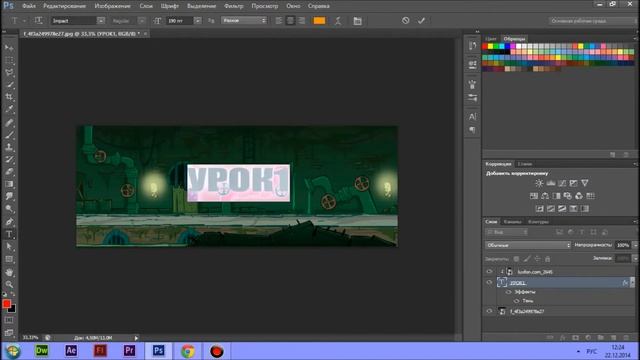Open the orange text color swatch
Image resolution: width=640 pixels, height=360 pixels.
click(x=319, y=20)
